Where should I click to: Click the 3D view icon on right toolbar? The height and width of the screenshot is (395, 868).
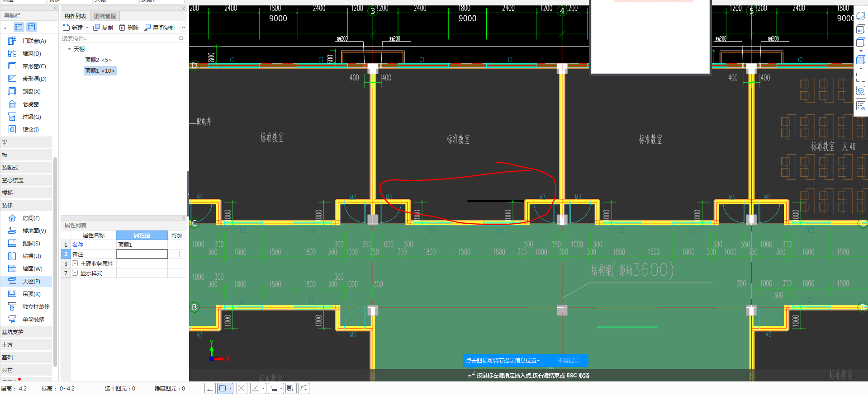[860, 29]
